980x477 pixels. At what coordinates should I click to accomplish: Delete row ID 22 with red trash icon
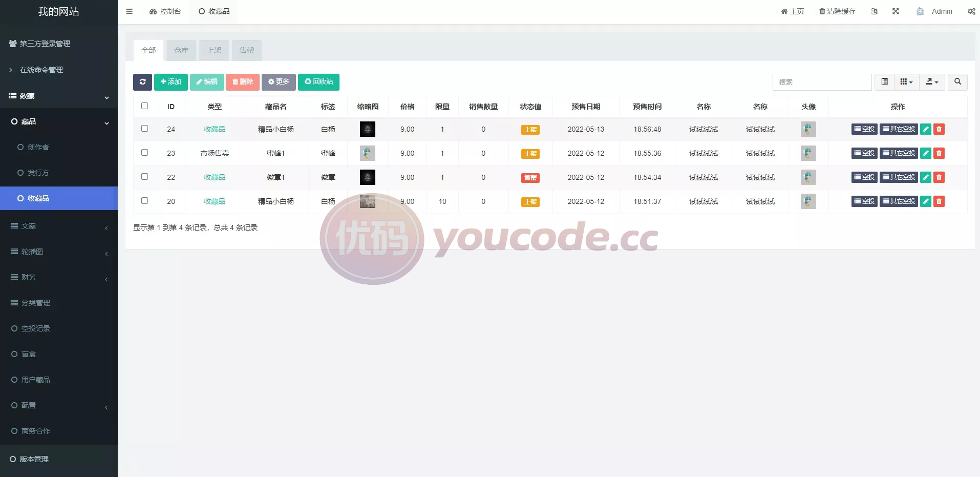pos(939,177)
